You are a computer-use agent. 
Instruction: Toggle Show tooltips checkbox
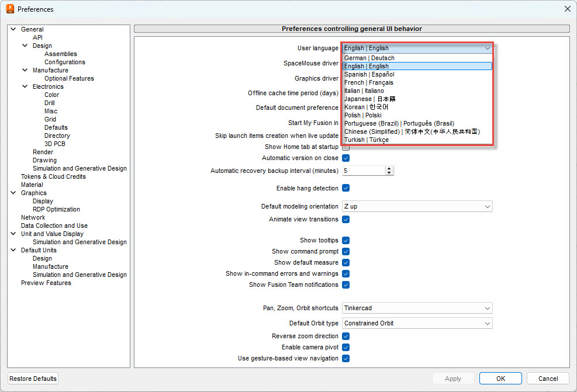346,240
